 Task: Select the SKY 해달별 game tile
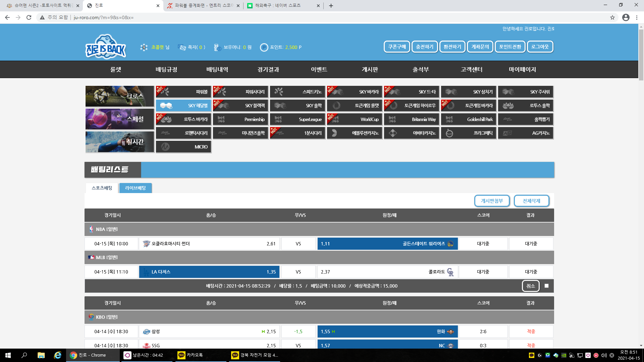(183, 106)
